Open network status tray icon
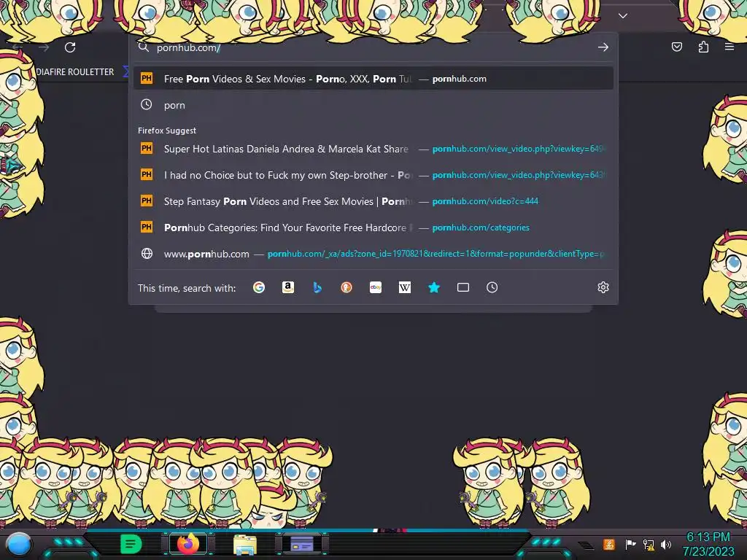This screenshot has width=747, height=560. [648, 544]
